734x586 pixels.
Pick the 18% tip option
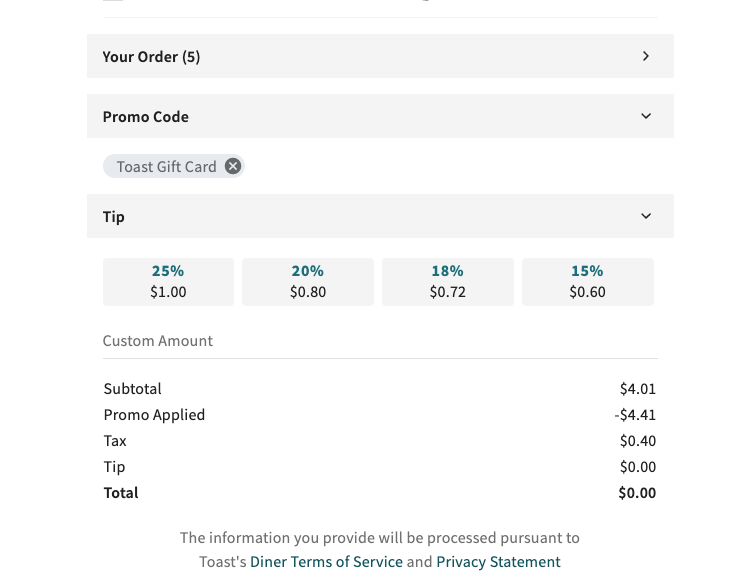(447, 281)
